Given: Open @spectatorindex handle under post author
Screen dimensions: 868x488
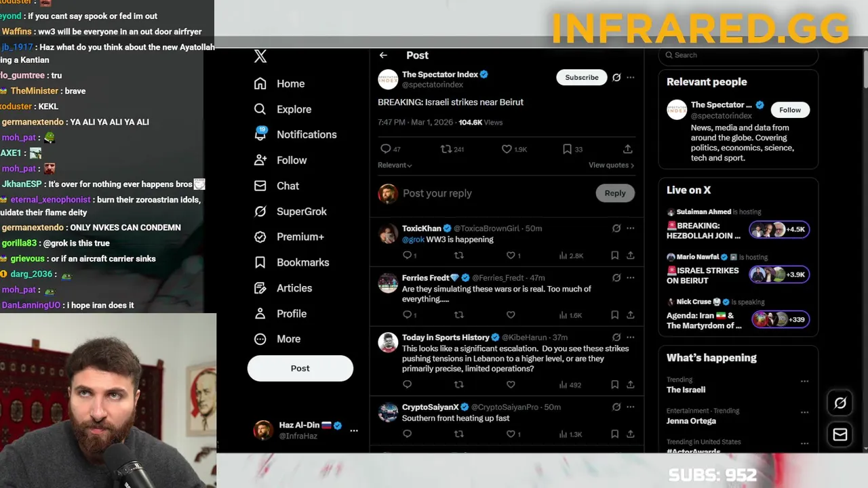Looking at the screenshot, I should (433, 85).
